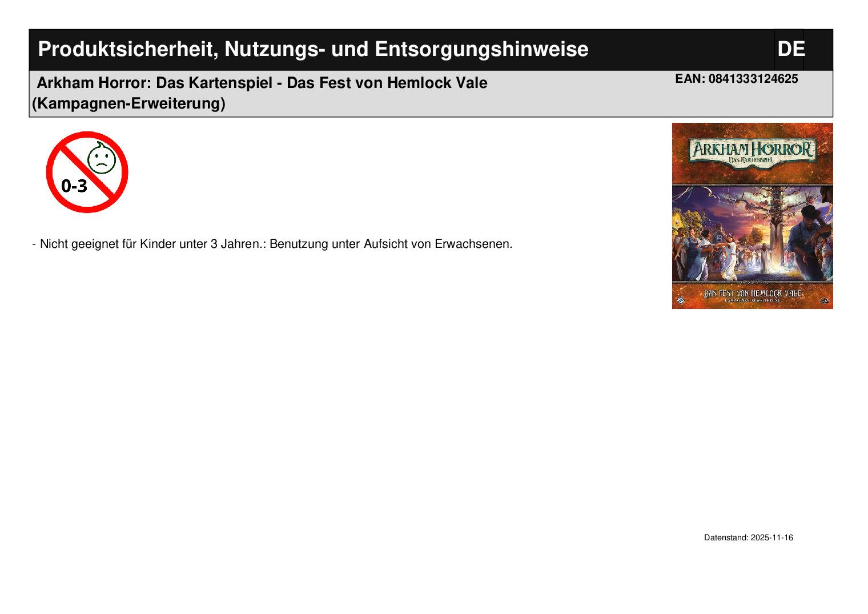Click the "Produktsicherheit, Nutzungs- und Entsorgungshinweise" heading
Viewport: 868px width, 614px height.
click(x=312, y=50)
